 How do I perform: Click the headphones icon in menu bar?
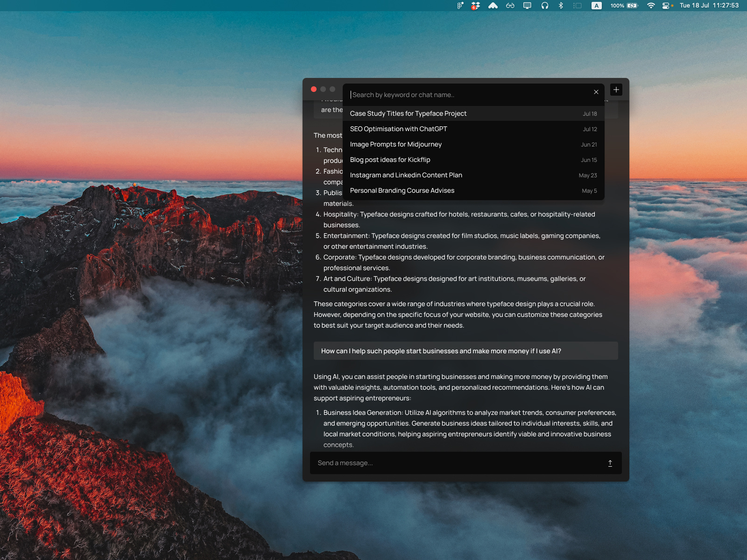click(x=544, y=6)
